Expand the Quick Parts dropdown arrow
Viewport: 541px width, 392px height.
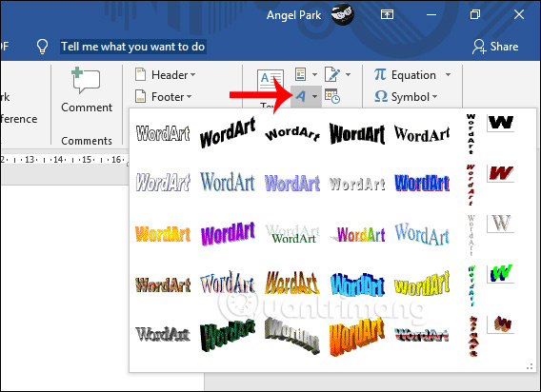(314, 74)
